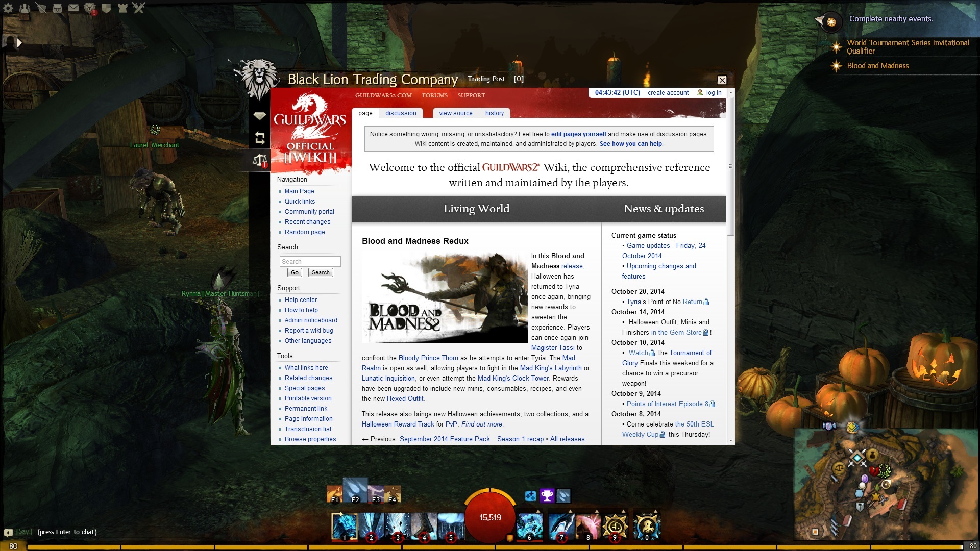Open the PvP crossed swords icon
This screenshot has height=551, width=980.
click(x=139, y=8)
